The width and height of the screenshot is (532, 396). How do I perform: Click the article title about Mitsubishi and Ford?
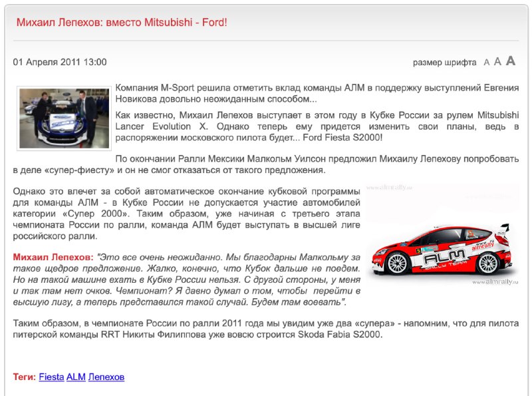pos(122,23)
